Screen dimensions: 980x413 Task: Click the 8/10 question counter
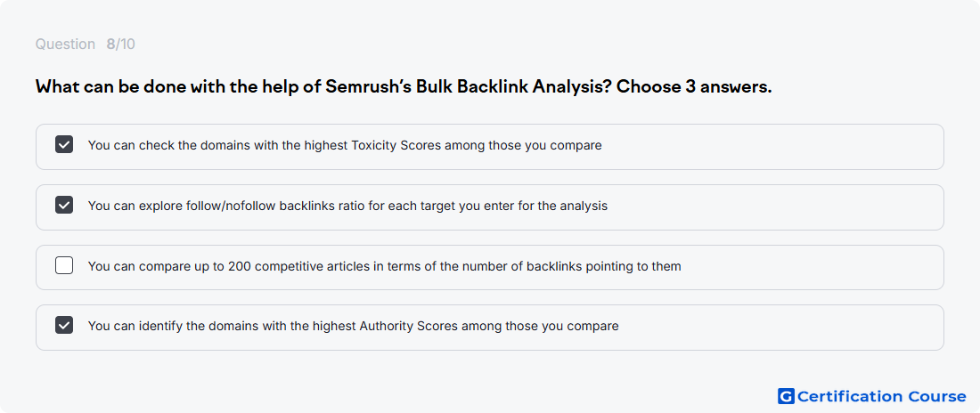pos(120,45)
